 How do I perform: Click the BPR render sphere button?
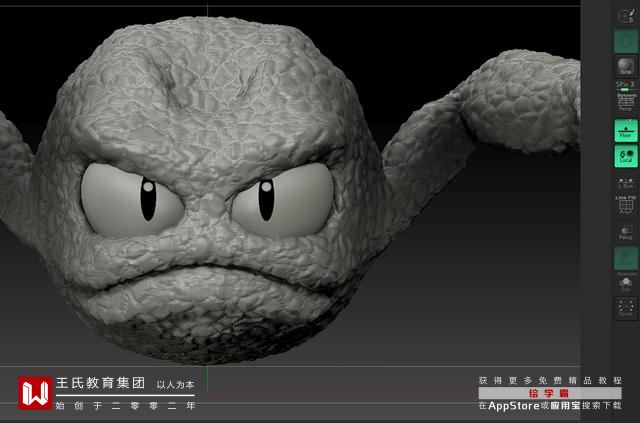click(626, 67)
